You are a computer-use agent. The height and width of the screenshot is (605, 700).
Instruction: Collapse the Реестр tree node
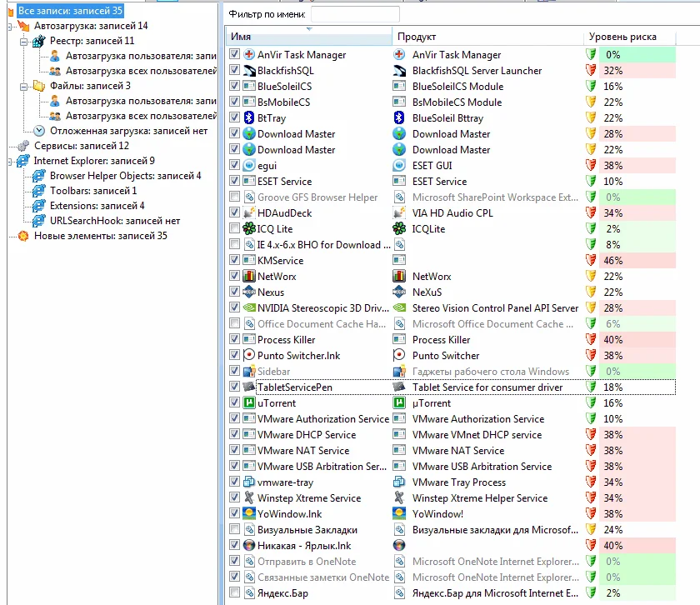click(x=23, y=42)
